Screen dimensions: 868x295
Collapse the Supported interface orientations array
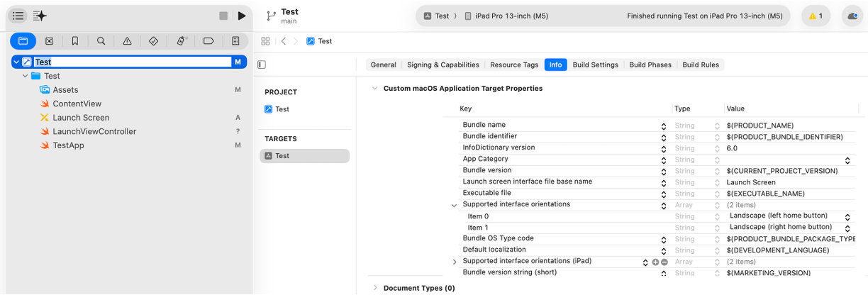pyautogui.click(x=455, y=205)
